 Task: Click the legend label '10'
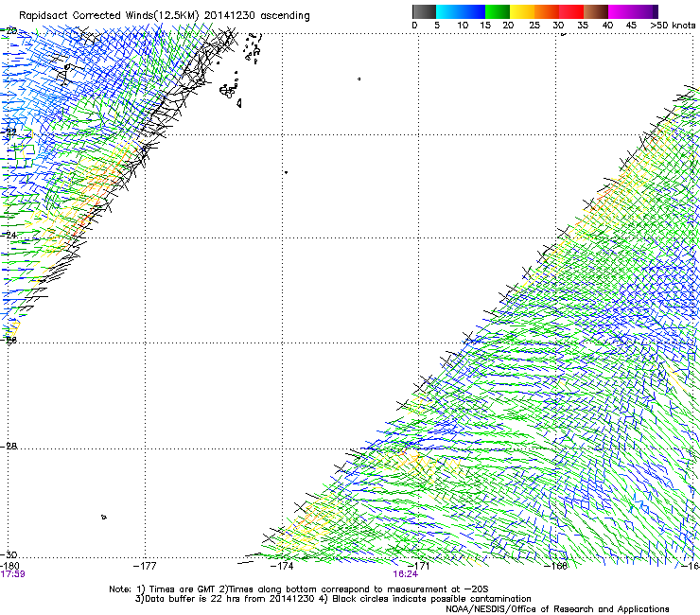coord(463,25)
